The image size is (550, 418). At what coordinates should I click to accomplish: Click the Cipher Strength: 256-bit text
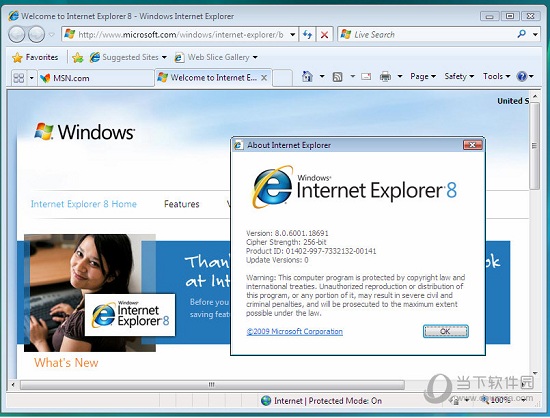pyautogui.click(x=286, y=242)
